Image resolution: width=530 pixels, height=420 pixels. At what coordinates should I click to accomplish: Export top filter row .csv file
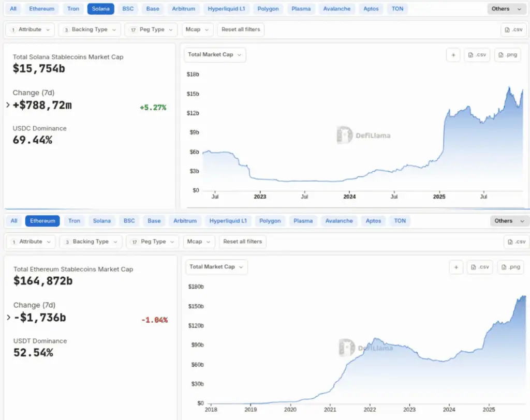[513, 29]
